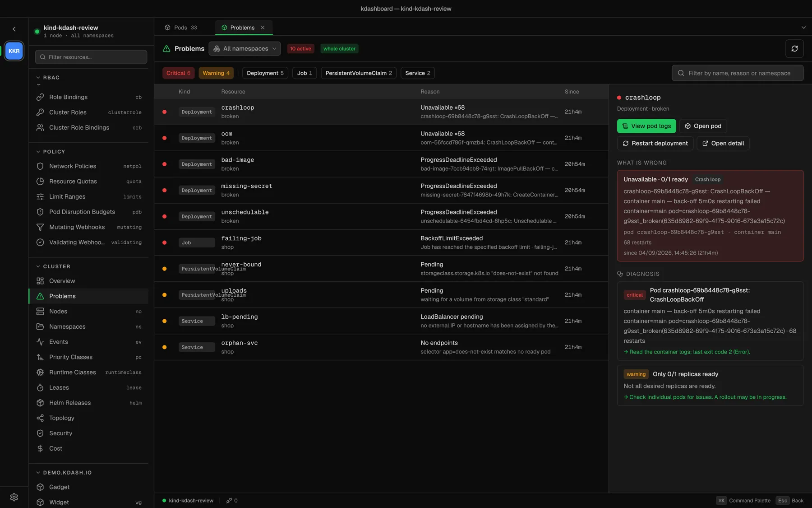Switch to the Pods tab

tap(181, 28)
